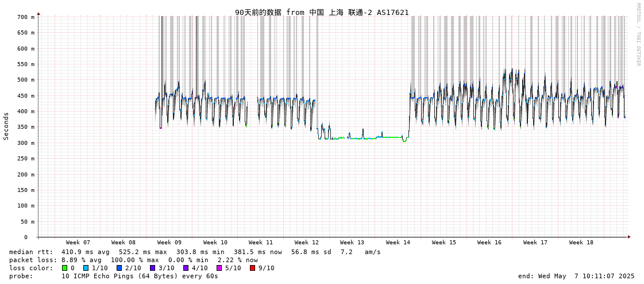Click the 350 m y-axis label
Image resolution: width=644 pixels, height=284 pixels.
pos(26,127)
